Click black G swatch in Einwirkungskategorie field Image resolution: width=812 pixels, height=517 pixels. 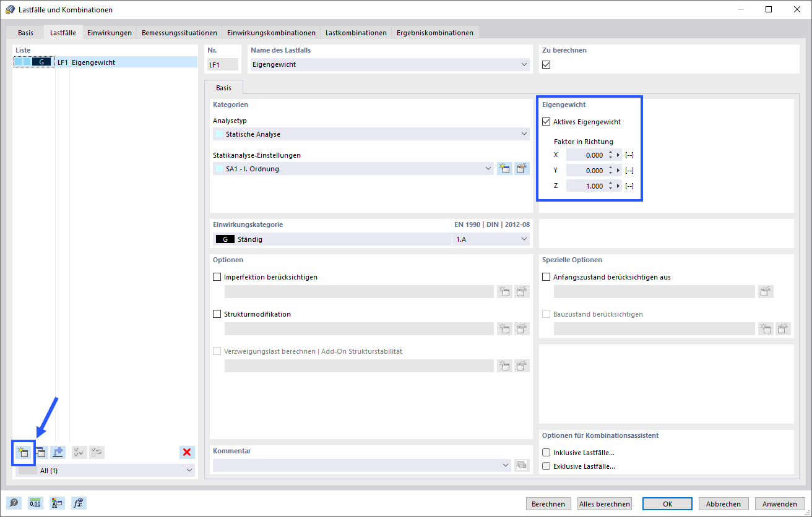pyautogui.click(x=225, y=239)
